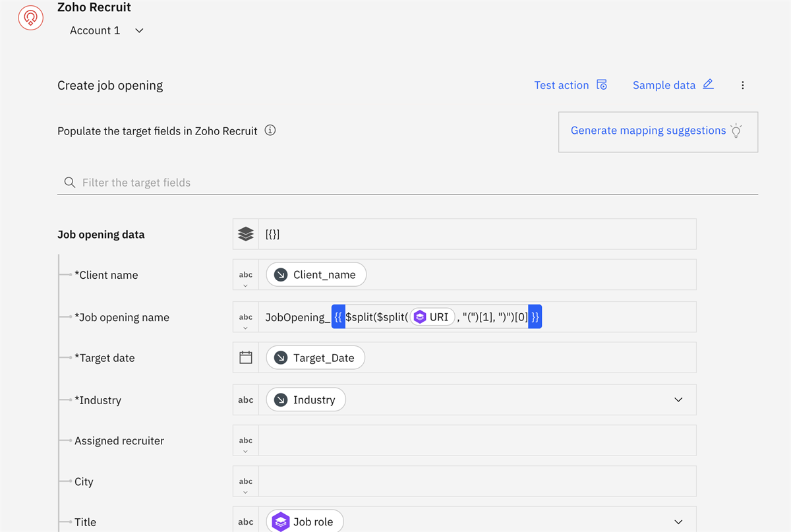This screenshot has height=532, width=791.
Task: Click the *Industry field label
Action: pos(98,400)
